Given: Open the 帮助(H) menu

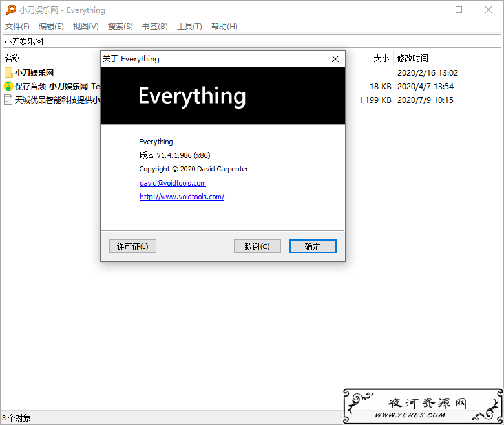Looking at the screenshot, I should (224, 27).
